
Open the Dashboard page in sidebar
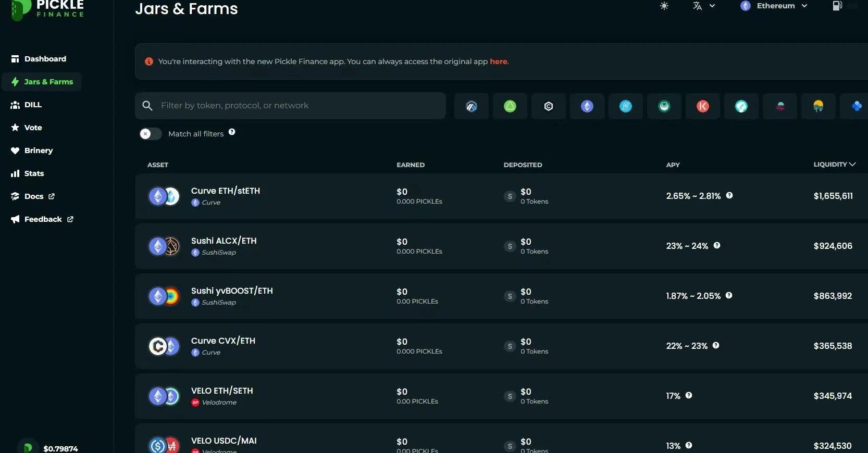click(45, 59)
